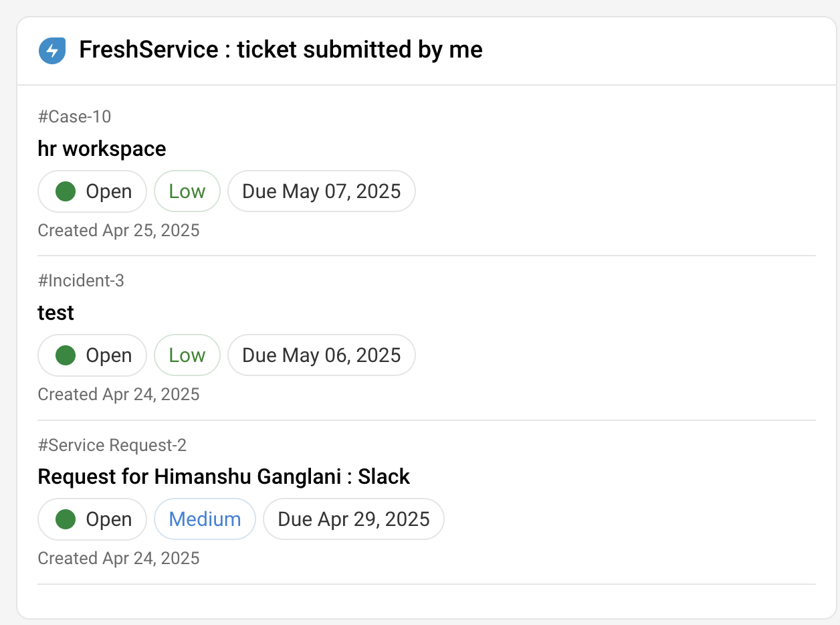Click the Open status badge on test ticket
The height and width of the screenshot is (625, 840).
tap(92, 355)
